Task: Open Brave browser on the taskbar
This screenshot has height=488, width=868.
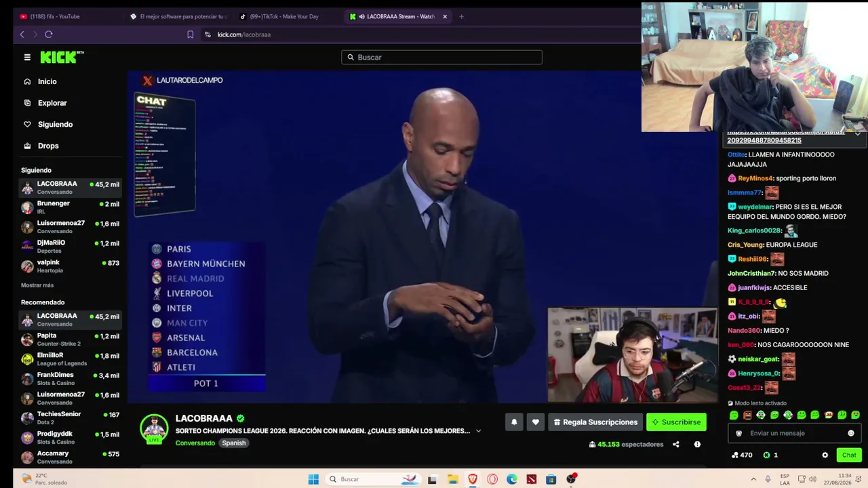Action: (x=473, y=479)
